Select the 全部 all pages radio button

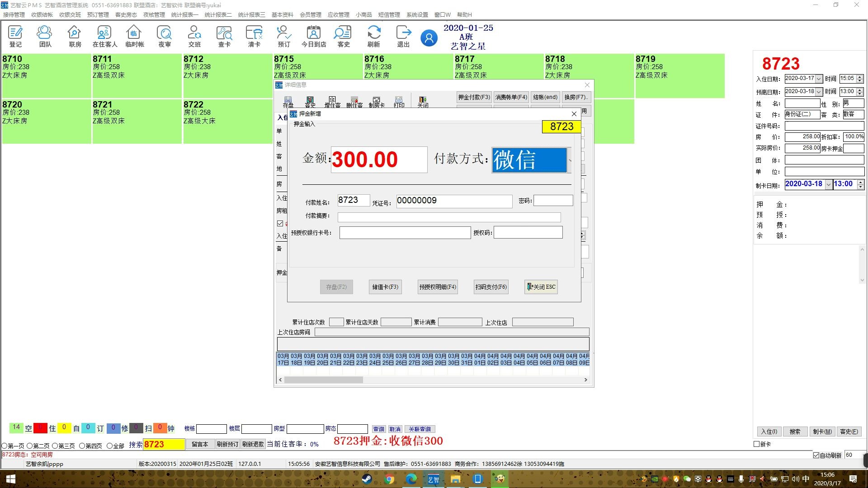109,446
